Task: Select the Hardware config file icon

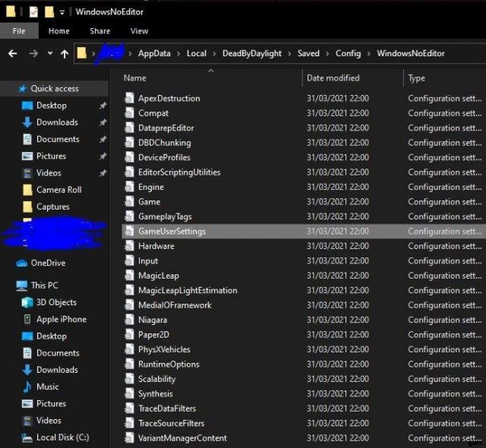Action: click(129, 246)
